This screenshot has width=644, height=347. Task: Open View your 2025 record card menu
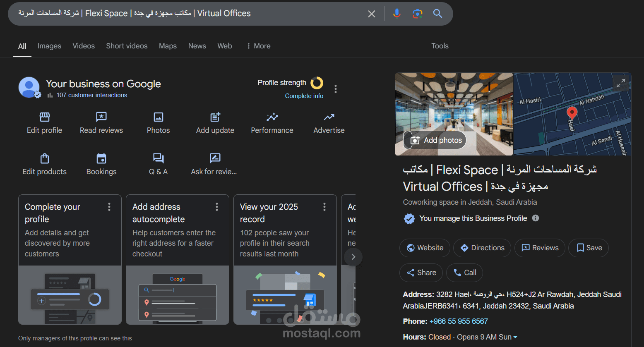324,207
